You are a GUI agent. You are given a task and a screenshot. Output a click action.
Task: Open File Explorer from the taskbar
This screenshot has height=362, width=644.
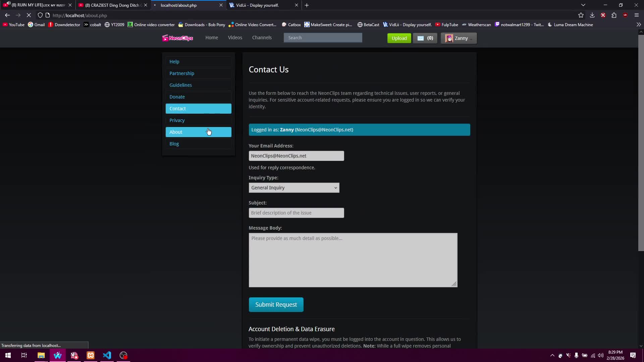(41, 355)
